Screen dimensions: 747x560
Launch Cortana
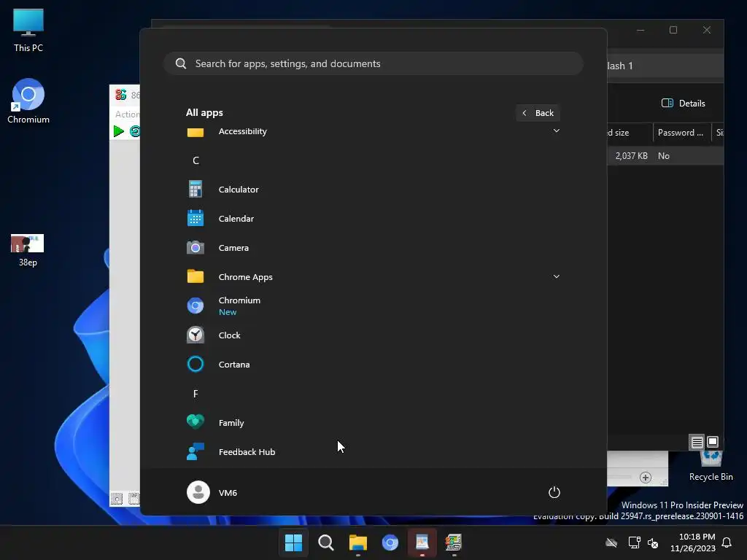click(x=373, y=365)
